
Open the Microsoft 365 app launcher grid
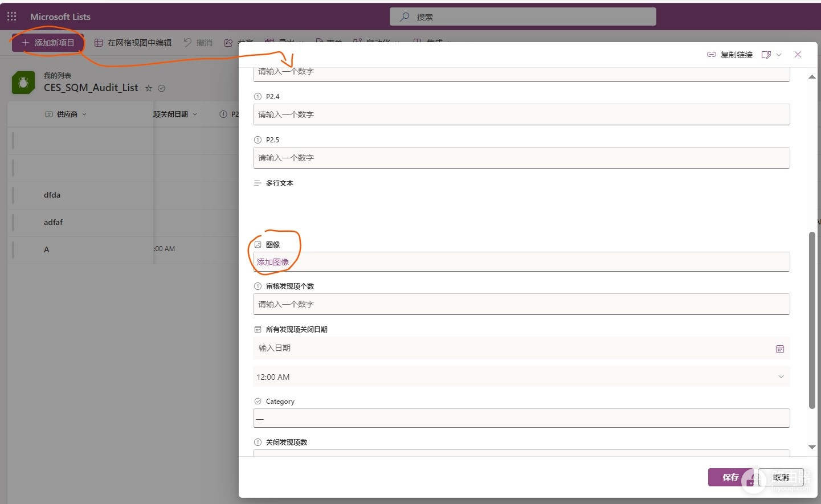click(x=11, y=17)
